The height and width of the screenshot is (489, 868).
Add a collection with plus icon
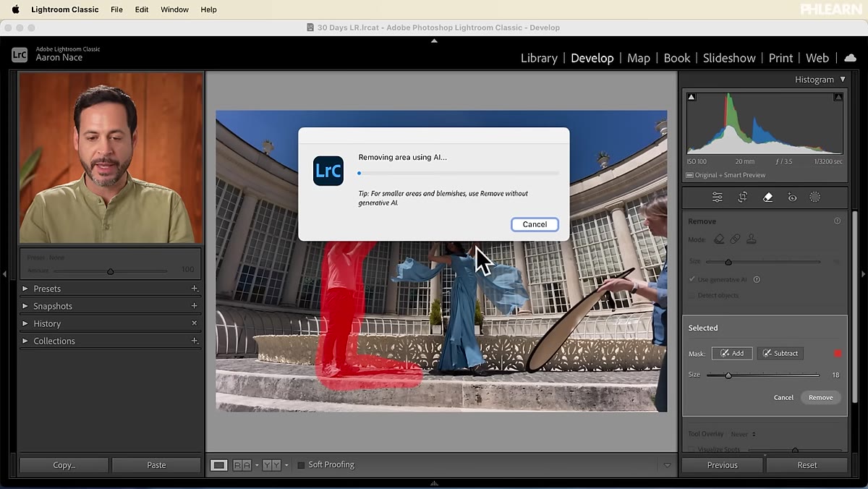click(194, 341)
